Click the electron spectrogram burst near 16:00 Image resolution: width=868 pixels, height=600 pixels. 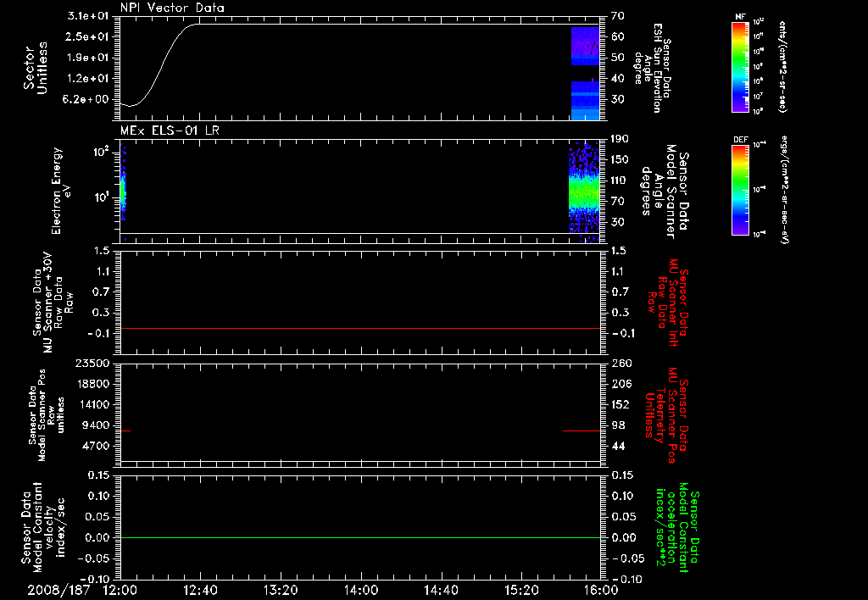pyautogui.click(x=584, y=191)
